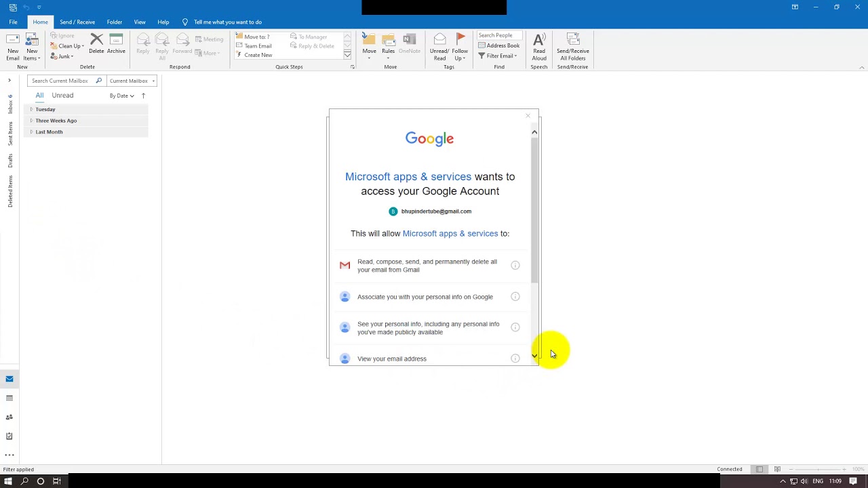Open the Folder tab
Viewport: 868px width, 488px height.
pos(115,22)
